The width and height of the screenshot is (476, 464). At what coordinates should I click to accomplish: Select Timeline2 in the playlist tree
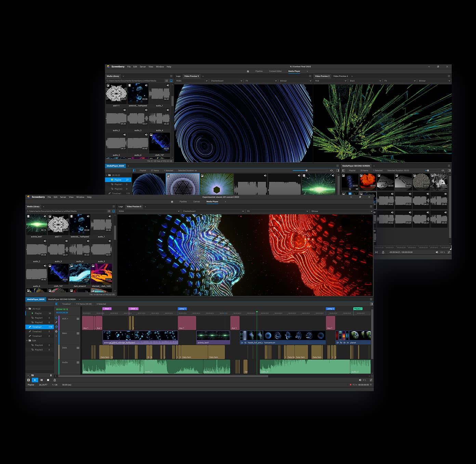pyautogui.click(x=39, y=331)
